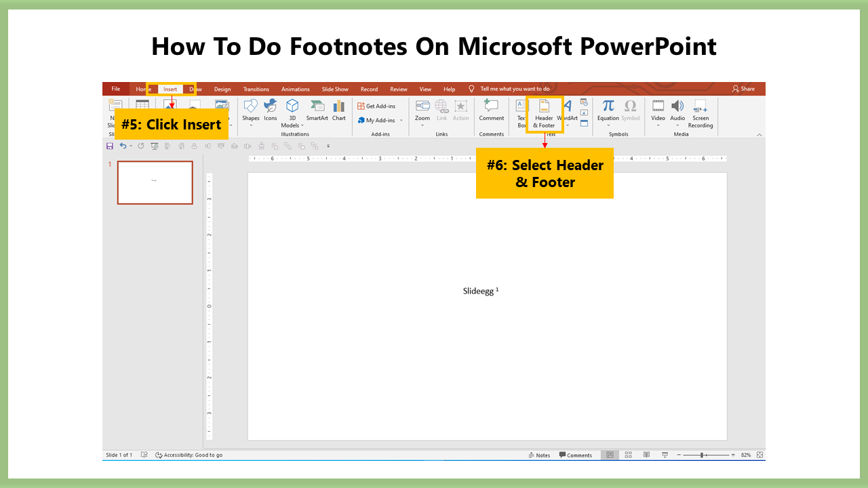Image resolution: width=868 pixels, height=488 pixels.
Task: Insert a new Comment from ribbon
Action: point(492,111)
